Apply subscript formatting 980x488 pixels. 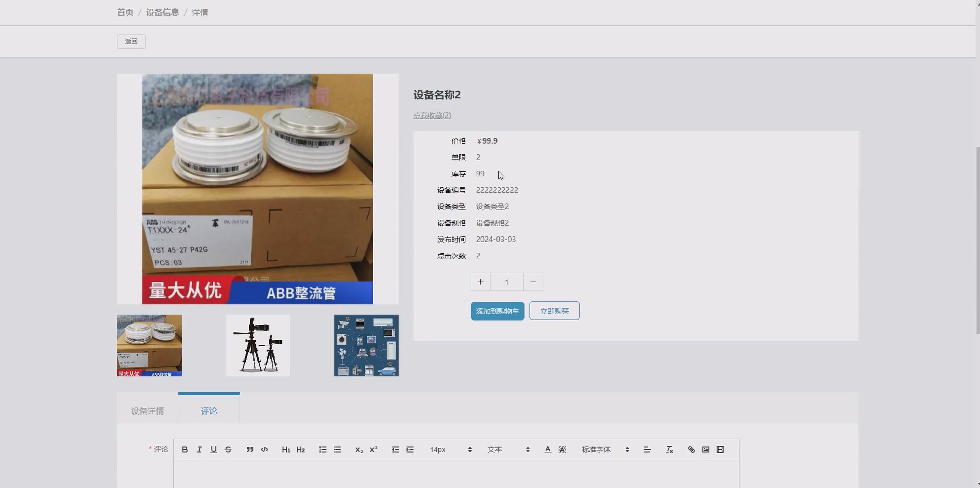pos(359,450)
